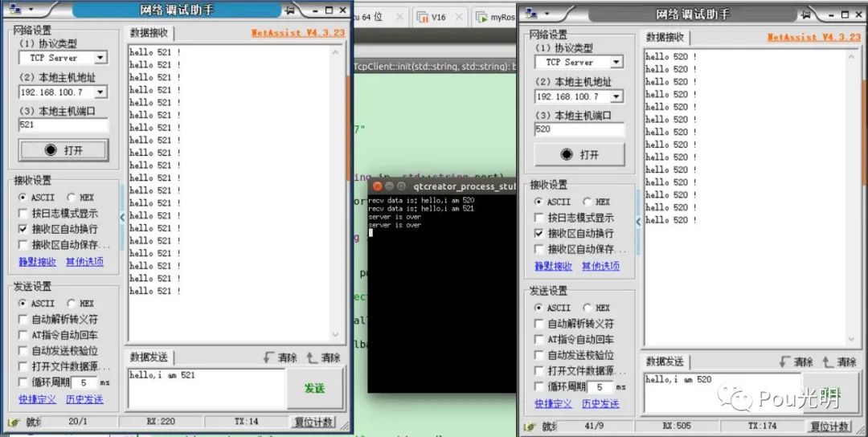Click 数据发送 tab in left window

point(149,357)
